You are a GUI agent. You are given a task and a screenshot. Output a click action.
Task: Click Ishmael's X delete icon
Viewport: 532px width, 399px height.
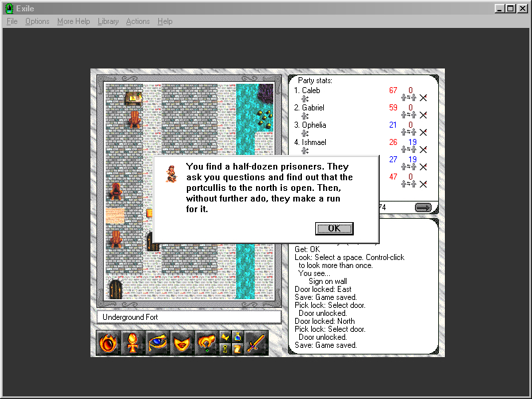tap(423, 150)
